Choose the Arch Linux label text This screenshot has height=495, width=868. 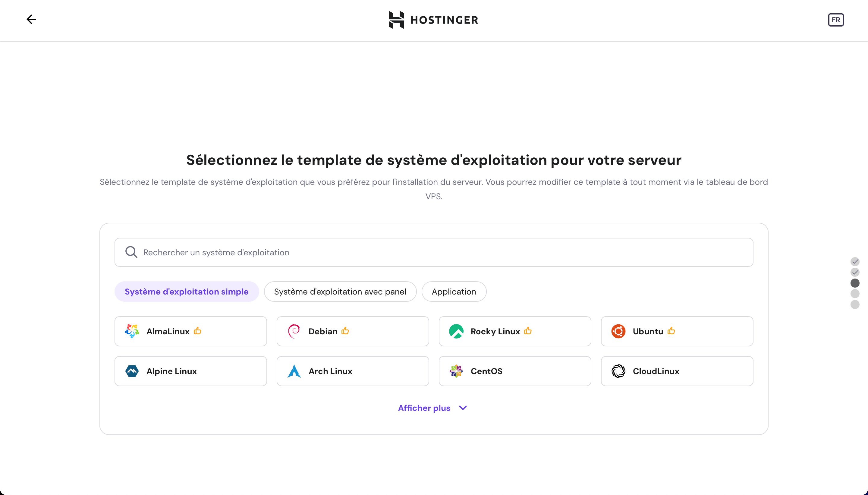(x=330, y=371)
